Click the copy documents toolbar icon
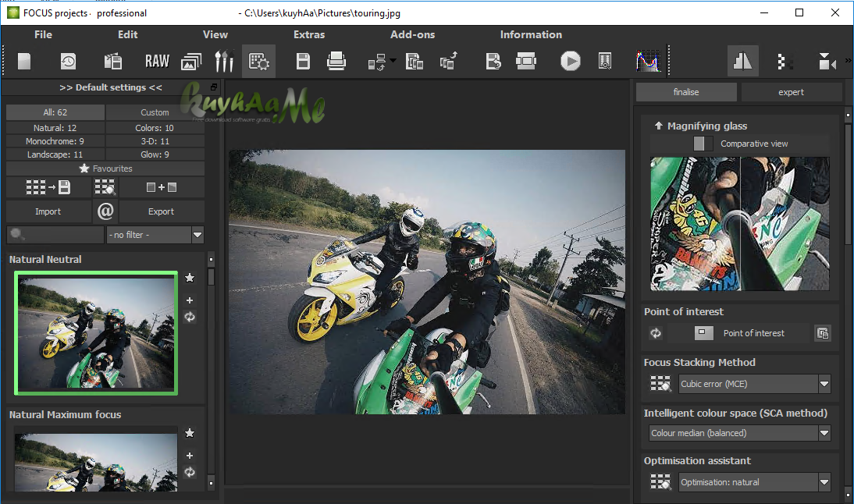This screenshot has height=504, width=854. [x=415, y=61]
